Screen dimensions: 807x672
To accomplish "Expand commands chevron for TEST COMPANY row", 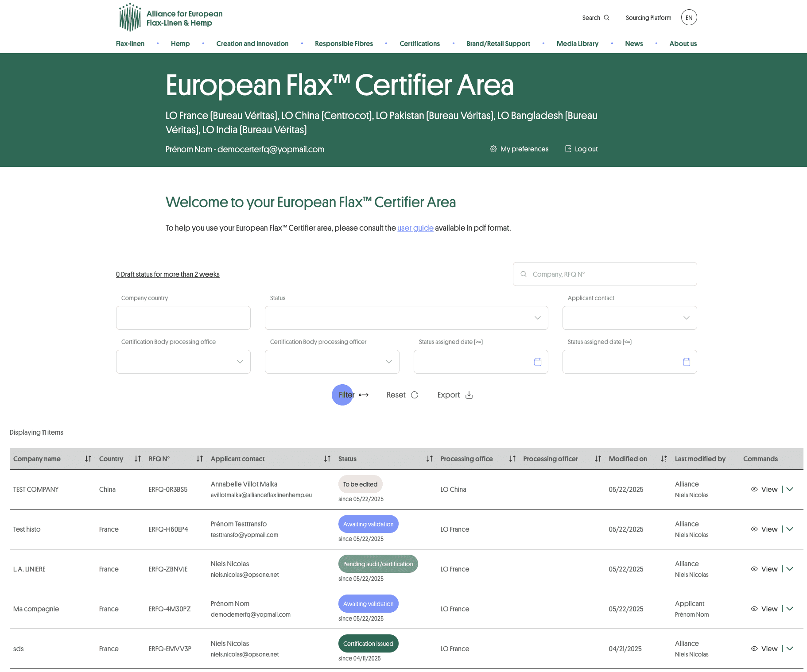I will (x=790, y=489).
